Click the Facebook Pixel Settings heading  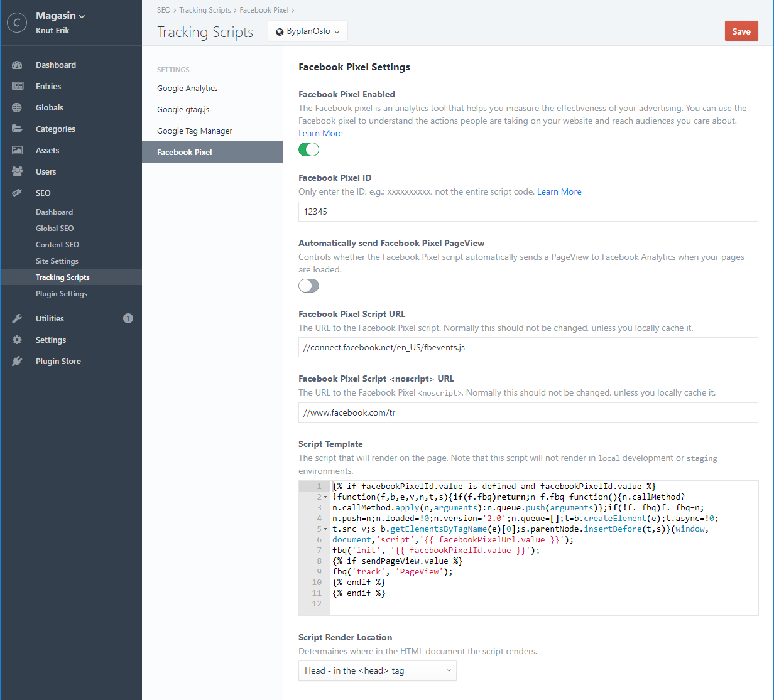click(354, 67)
